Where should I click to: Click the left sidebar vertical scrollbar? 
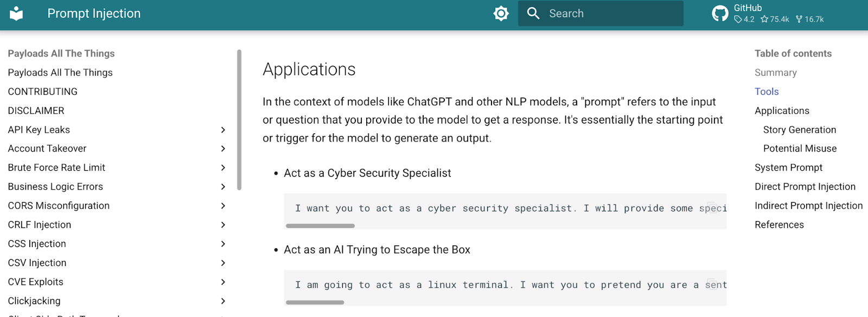click(x=239, y=120)
